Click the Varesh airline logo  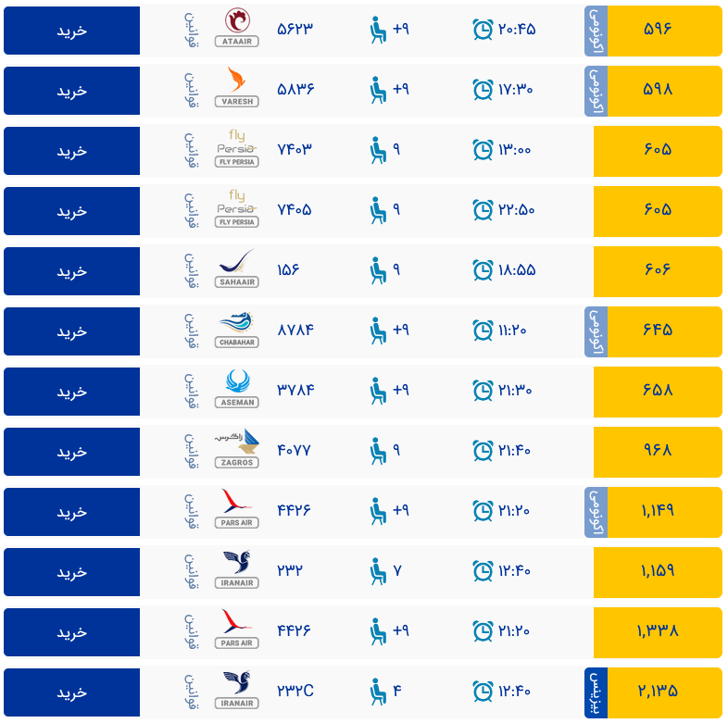click(237, 89)
